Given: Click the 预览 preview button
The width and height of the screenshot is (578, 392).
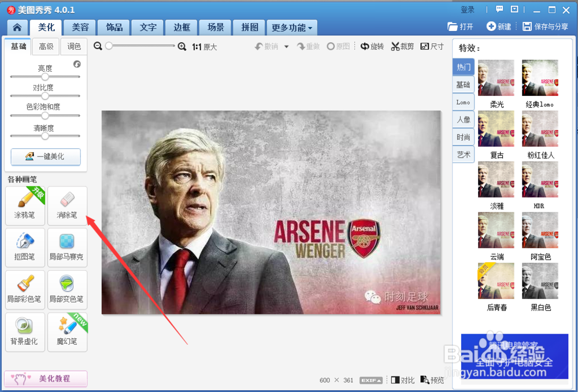Looking at the screenshot, I should pyautogui.click(x=432, y=380).
